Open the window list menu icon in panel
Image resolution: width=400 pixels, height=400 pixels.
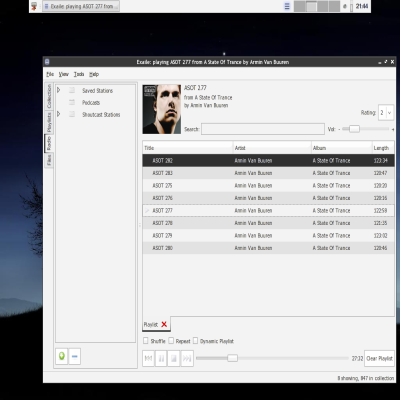pos(287,6)
